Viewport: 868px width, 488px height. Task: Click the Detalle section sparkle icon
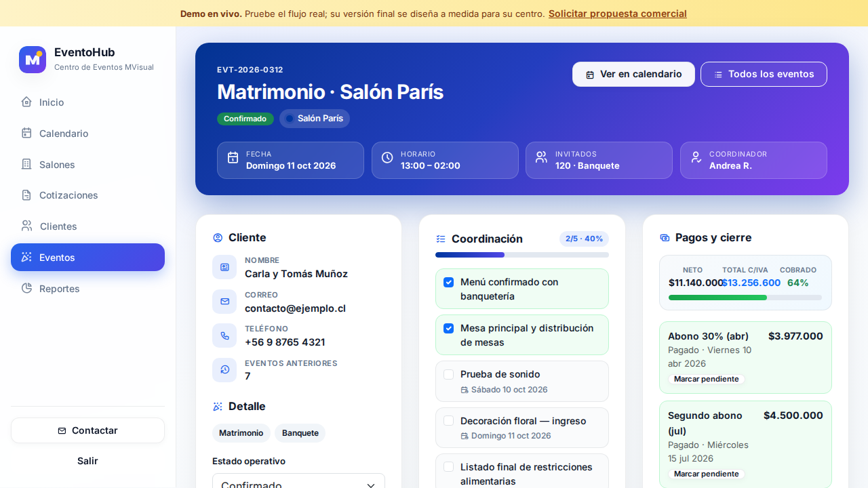point(218,407)
